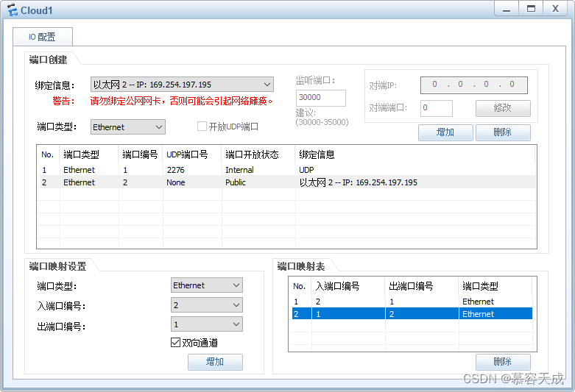Click 增加 button in 端口映射设置
Screen dimensions: 575x392
click(215, 362)
